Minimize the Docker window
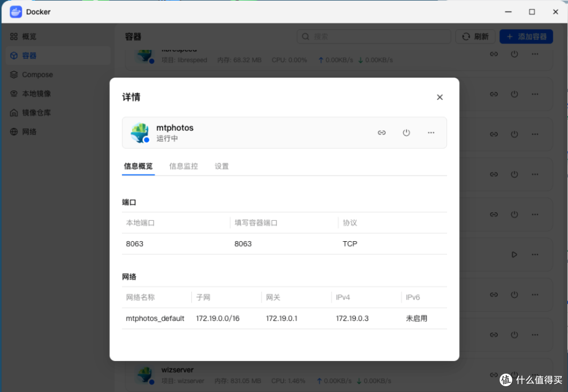Screen dimensions: 568x392 [508, 12]
